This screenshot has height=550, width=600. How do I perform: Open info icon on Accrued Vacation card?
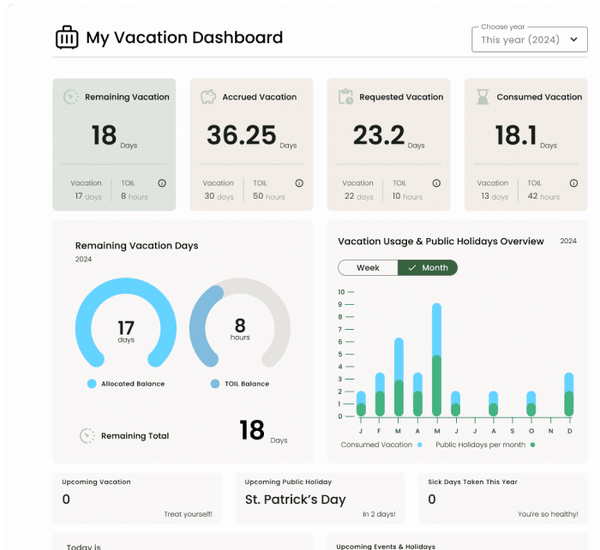tap(299, 183)
